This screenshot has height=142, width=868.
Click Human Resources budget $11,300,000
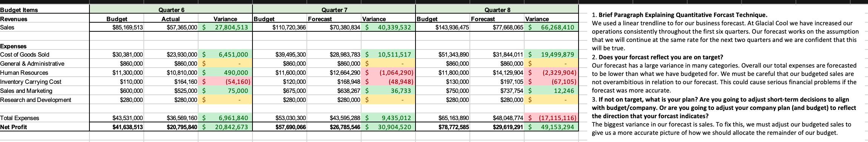(x=117, y=73)
